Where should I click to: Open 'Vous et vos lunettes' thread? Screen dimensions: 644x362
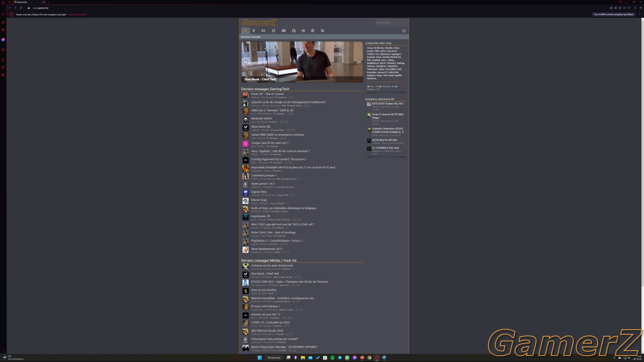[x=264, y=290]
